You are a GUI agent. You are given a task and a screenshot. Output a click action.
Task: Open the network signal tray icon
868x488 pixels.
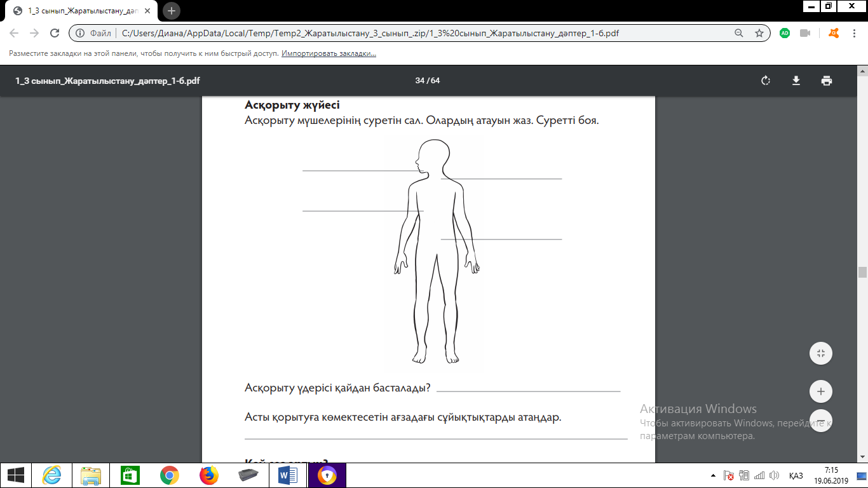759,476
